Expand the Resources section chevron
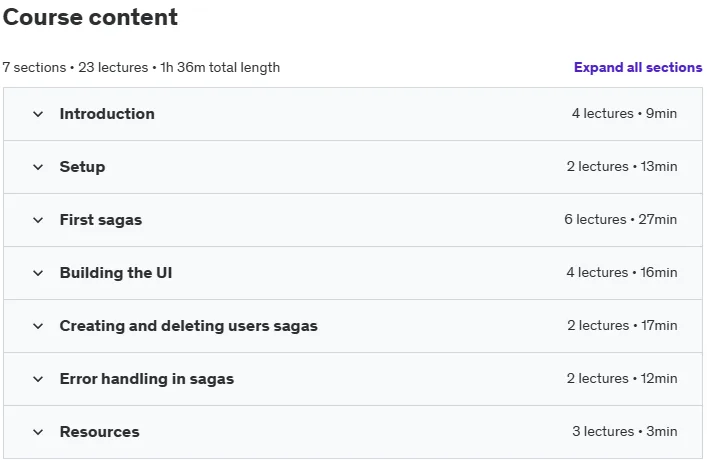This screenshot has height=460, width=707. (38, 432)
